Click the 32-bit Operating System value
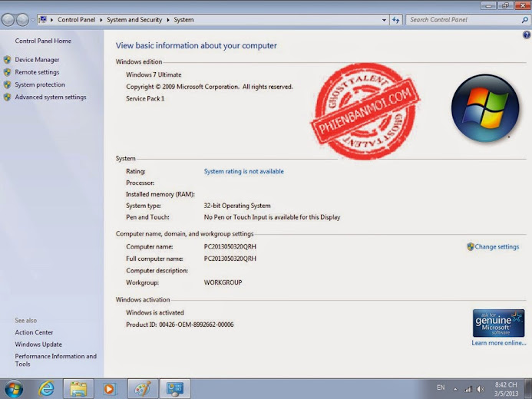The width and height of the screenshot is (532, 399). click(x=237, y=206)
